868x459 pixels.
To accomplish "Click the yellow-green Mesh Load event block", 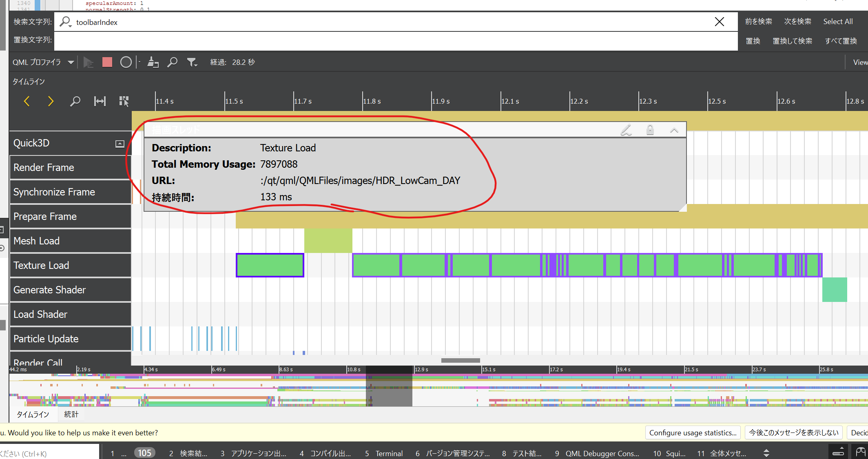I will [x=328, y=241].
